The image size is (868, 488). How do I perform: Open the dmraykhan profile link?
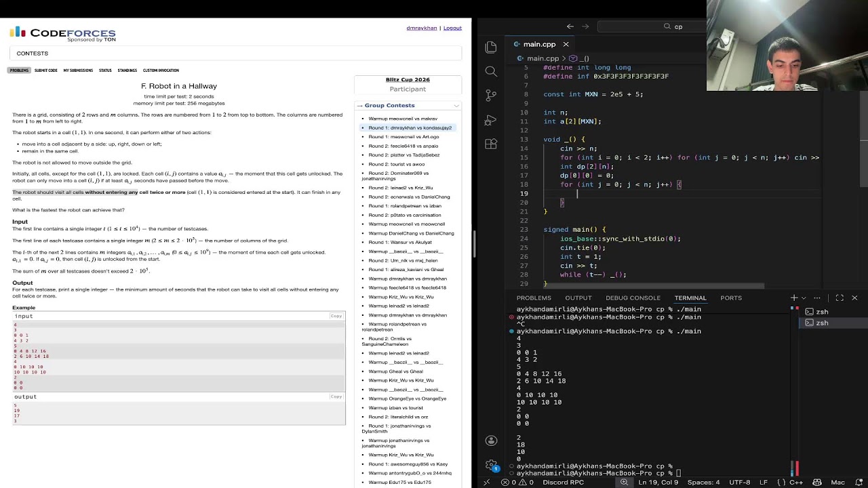pos(422,28)
